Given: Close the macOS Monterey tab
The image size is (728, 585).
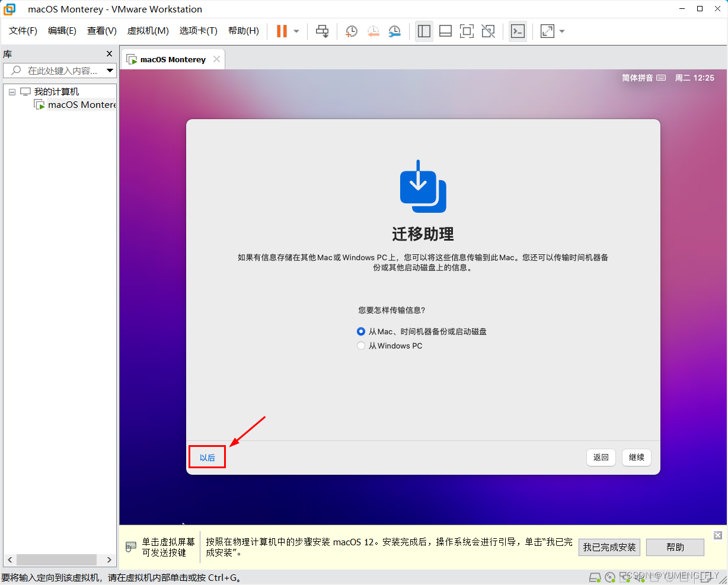Looking at the screenshot, I should [x=217, y=59].
